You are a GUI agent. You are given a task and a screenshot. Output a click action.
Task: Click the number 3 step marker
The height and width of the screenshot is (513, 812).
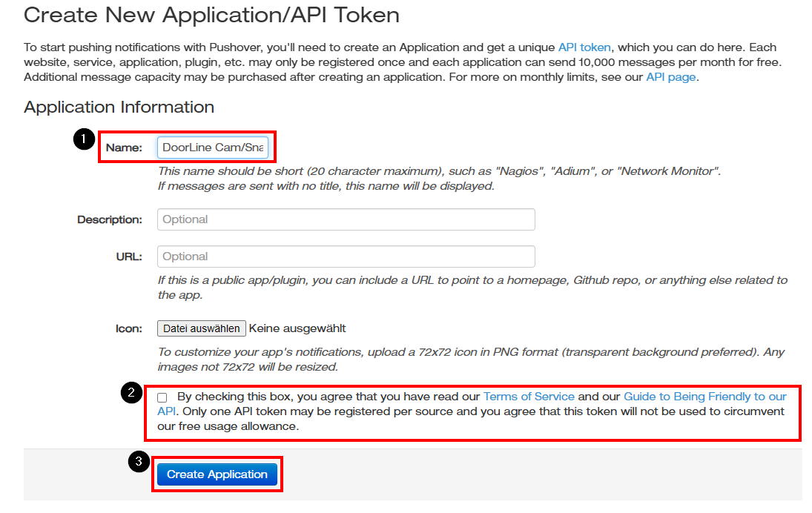(x=138, y=462)
